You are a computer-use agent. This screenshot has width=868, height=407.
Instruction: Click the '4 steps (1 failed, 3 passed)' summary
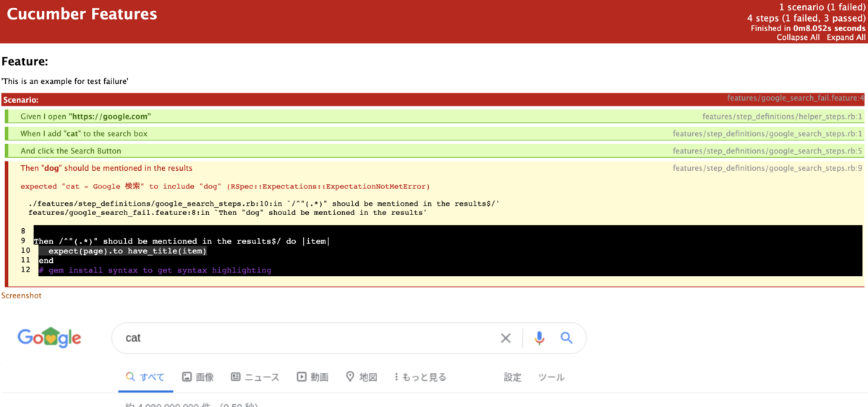(x=806, y=17)
